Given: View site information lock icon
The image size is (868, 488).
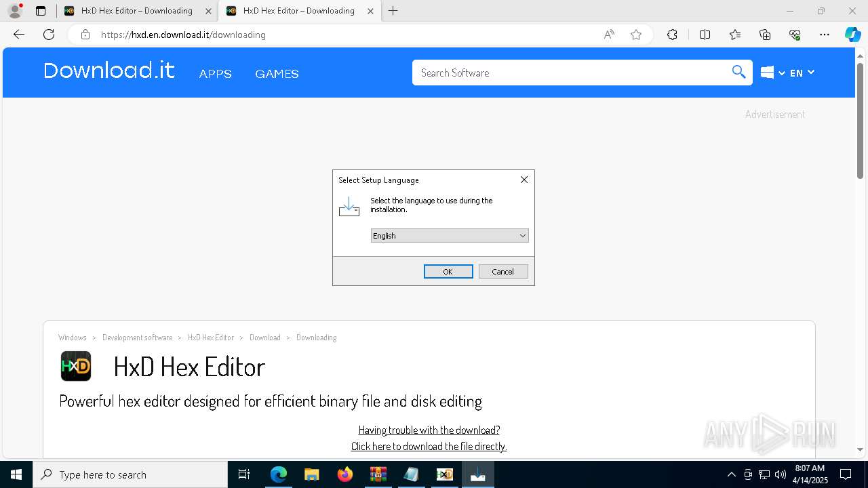Looking at the screenshot, I should coord(85,35).
